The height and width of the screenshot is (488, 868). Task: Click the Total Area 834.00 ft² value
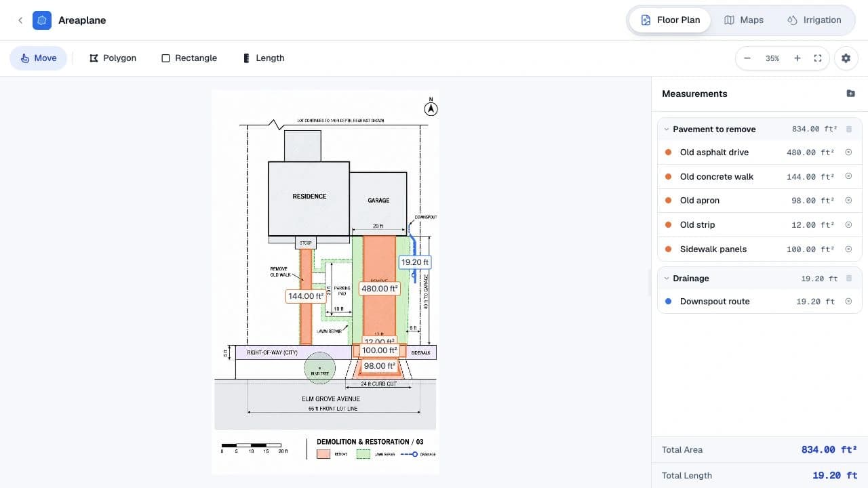829,450
